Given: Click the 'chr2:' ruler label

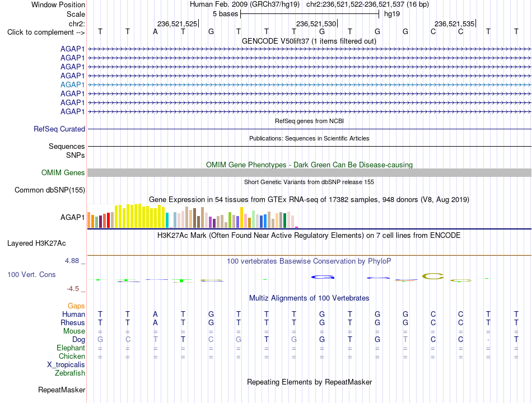Looking at the screenshot, I should [x=77, y=24].
